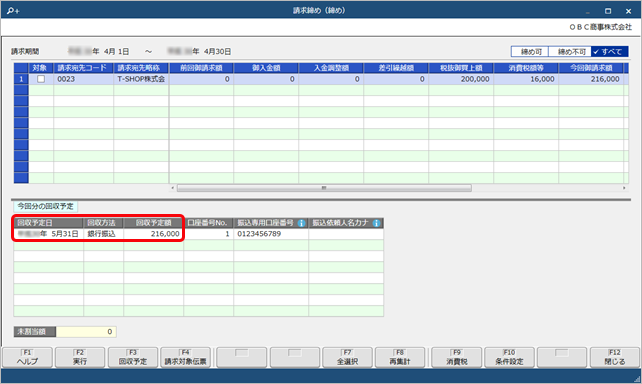
Task: Click the horizontal scrollbar thumb of the grid
Action: [324, 188]
